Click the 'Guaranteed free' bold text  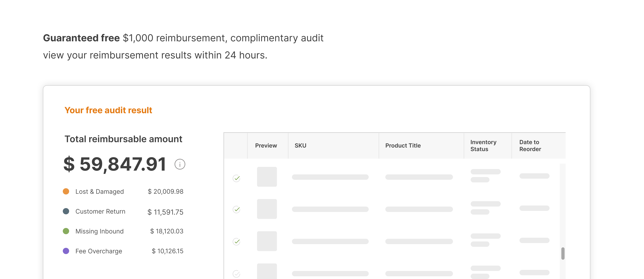[81, 38]
